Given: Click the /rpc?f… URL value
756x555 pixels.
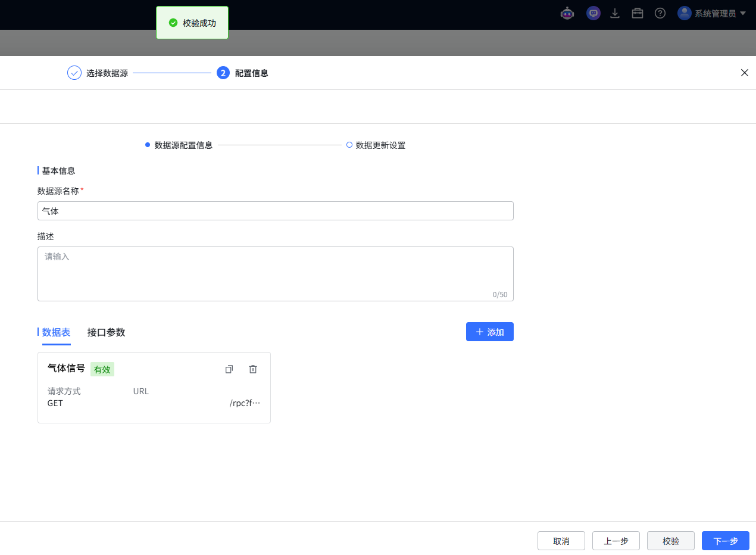Looking at the screenshot, I should [x=245, y=403].
